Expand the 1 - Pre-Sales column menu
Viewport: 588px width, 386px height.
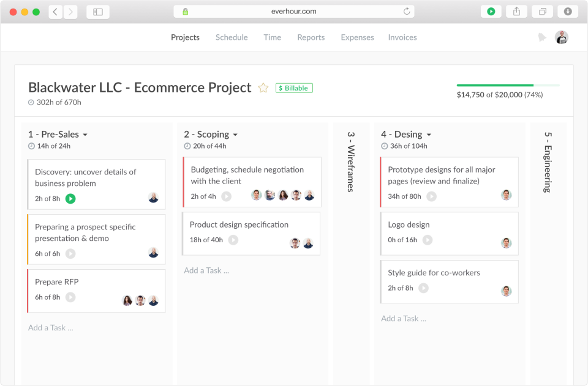[x=85, y=135]
